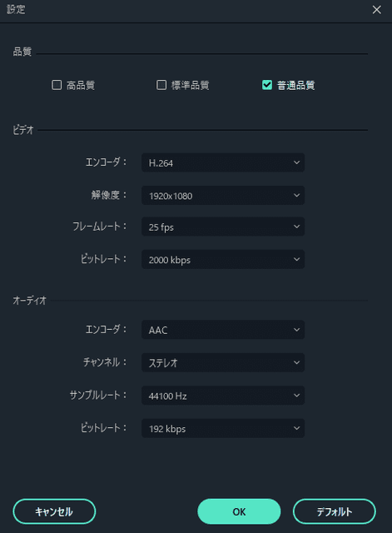Click chevron arrow on 25 fps field

click(x=296, y=227)
